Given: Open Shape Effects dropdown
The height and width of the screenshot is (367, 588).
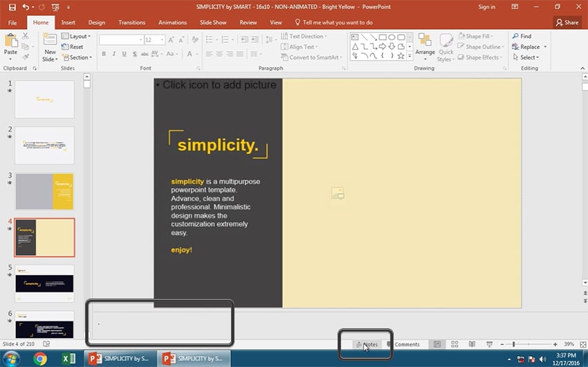Looking at the screenshot, I should click(479, 57).
